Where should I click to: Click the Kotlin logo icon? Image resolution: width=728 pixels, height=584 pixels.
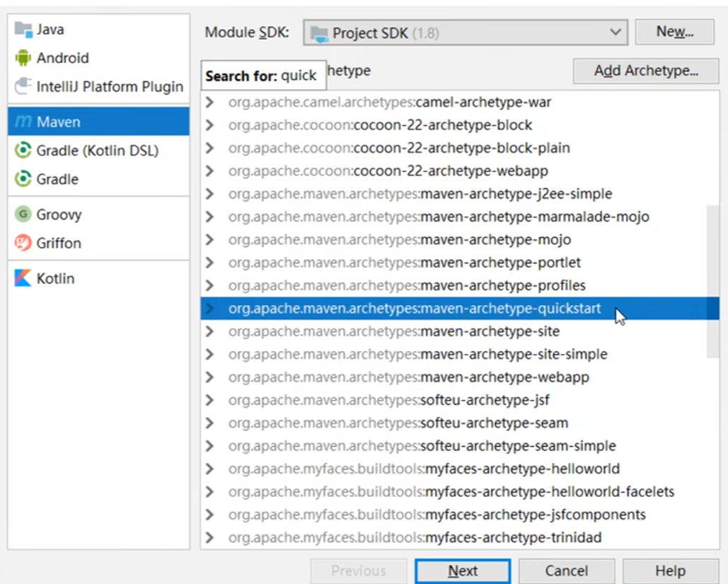pos(23,277)
